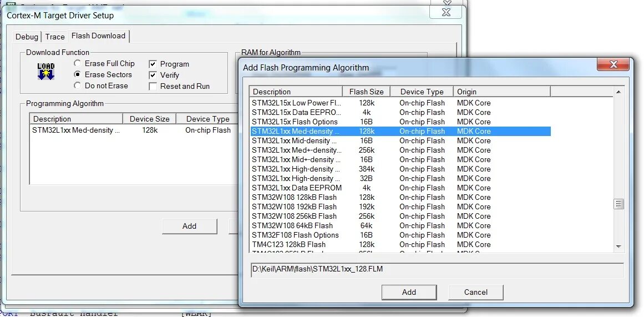Image resolution: width=644 pixels, height=317 pixels.
Task: Sort the list by Description column header
Action: (x=296, y=92)
